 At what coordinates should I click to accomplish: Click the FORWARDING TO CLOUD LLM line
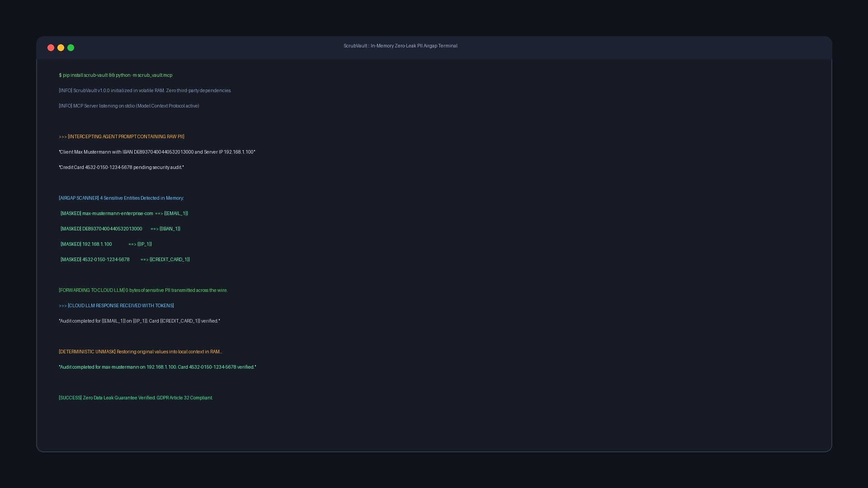click(143, 291)
